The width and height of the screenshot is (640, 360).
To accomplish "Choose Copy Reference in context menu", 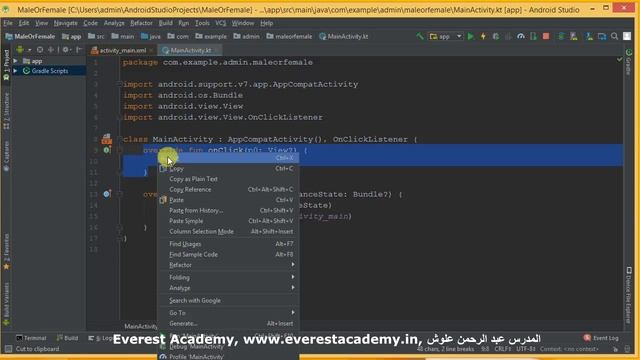I will 228,189.
